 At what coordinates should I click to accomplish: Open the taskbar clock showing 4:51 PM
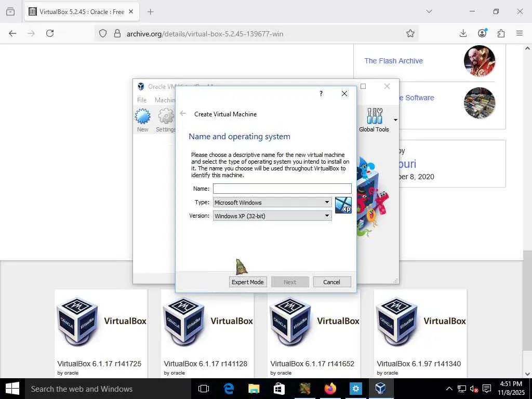point(511,389)
